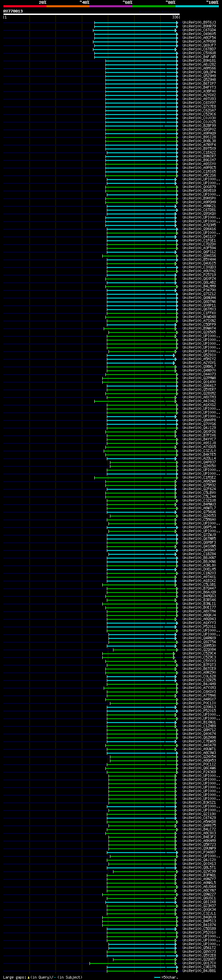Image resolution: width=222 pixels, height=980 pixels.
Task: Open hit UniRef100_B9HR79
Action: point(199,26)
